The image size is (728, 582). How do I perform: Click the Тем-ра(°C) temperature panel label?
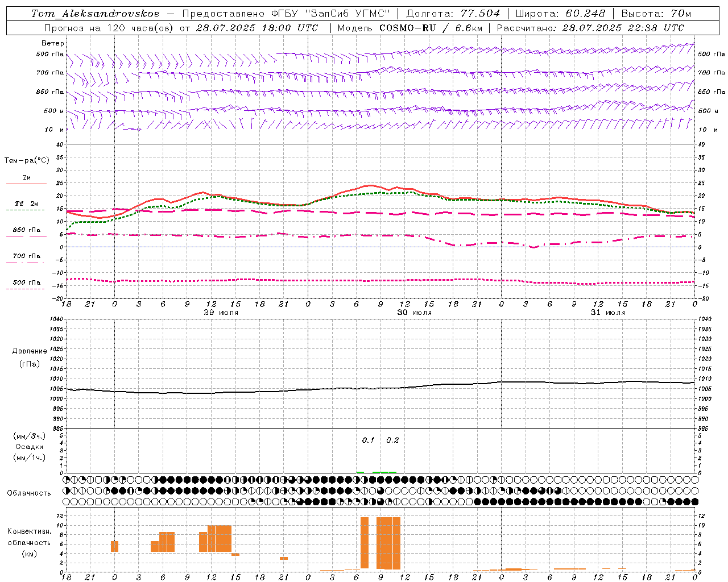(27, 161)
